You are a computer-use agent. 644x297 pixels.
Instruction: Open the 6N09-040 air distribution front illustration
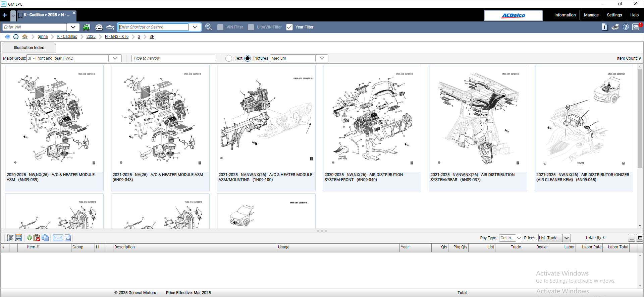372,128
